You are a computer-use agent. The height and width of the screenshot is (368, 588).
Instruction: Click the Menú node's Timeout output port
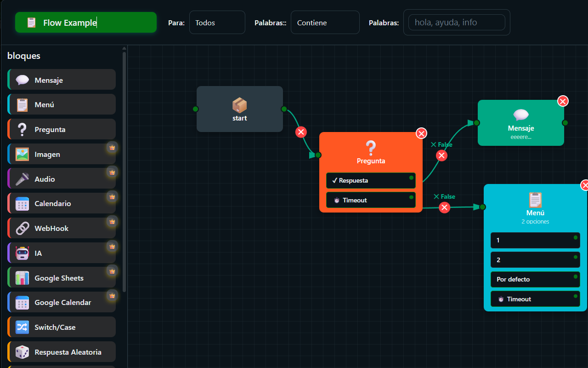576,296
